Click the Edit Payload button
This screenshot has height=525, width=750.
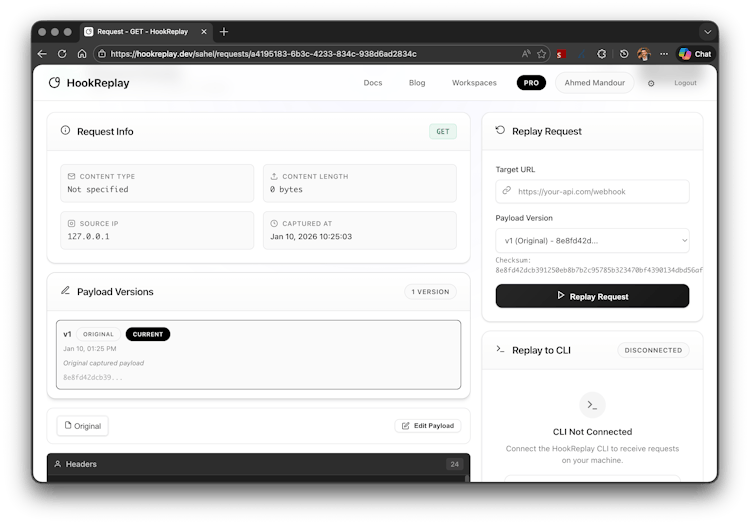point(427,426)
